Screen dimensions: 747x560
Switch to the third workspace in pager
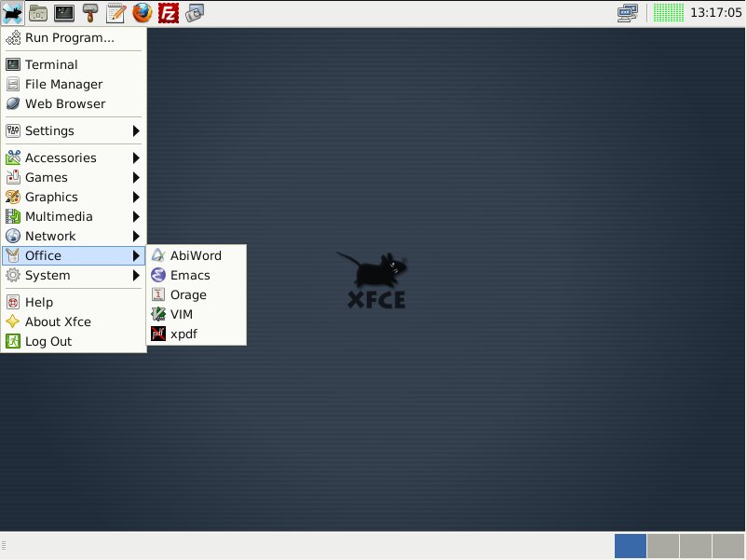pos(696,545)
